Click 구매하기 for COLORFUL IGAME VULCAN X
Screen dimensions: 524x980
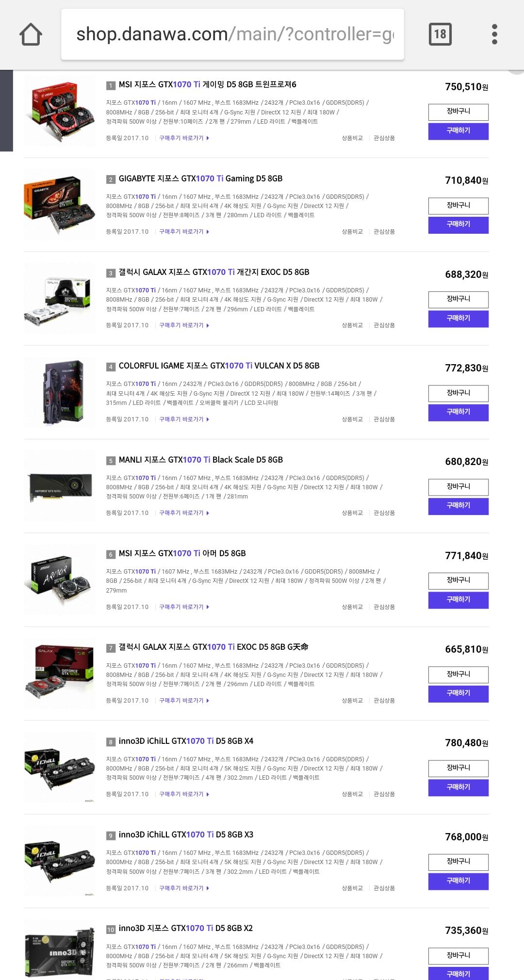pyautogui.click(x=458, y=412)
